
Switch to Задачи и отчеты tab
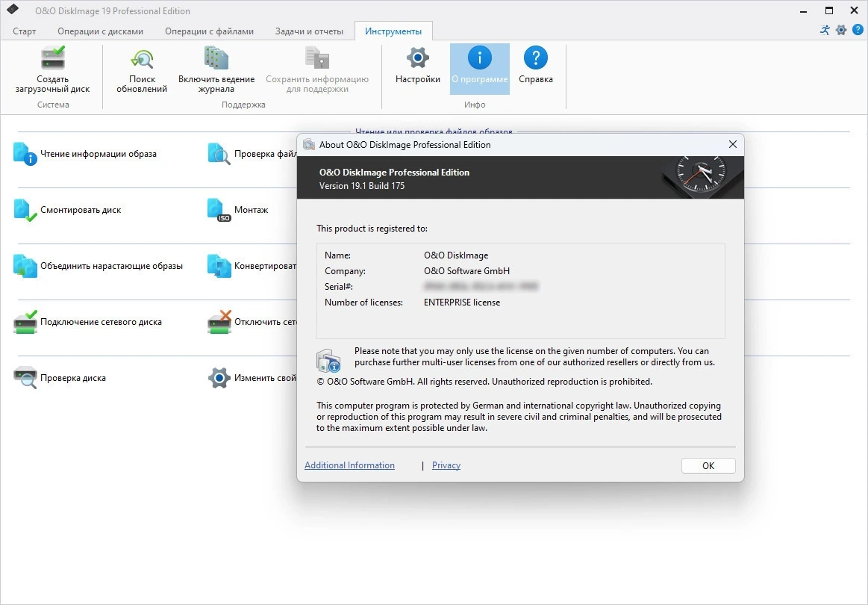tap(310, 31)
